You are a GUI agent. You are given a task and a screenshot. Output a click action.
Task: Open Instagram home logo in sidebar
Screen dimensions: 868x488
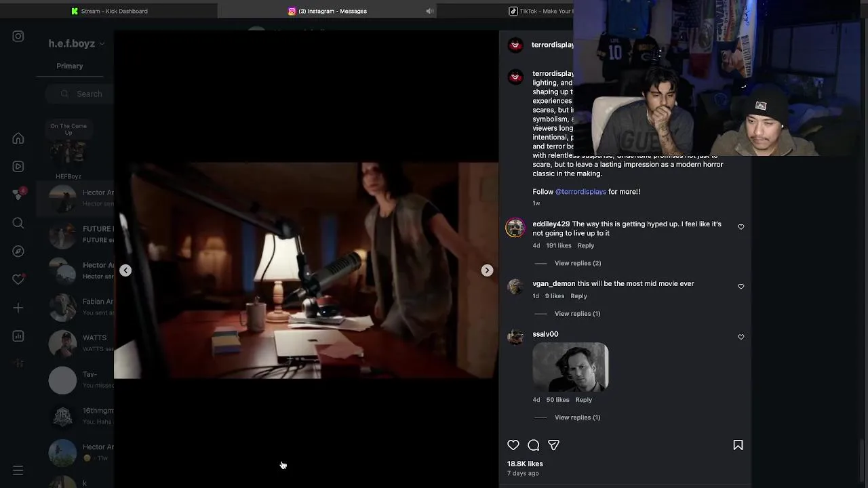click(x=18, y=37)
